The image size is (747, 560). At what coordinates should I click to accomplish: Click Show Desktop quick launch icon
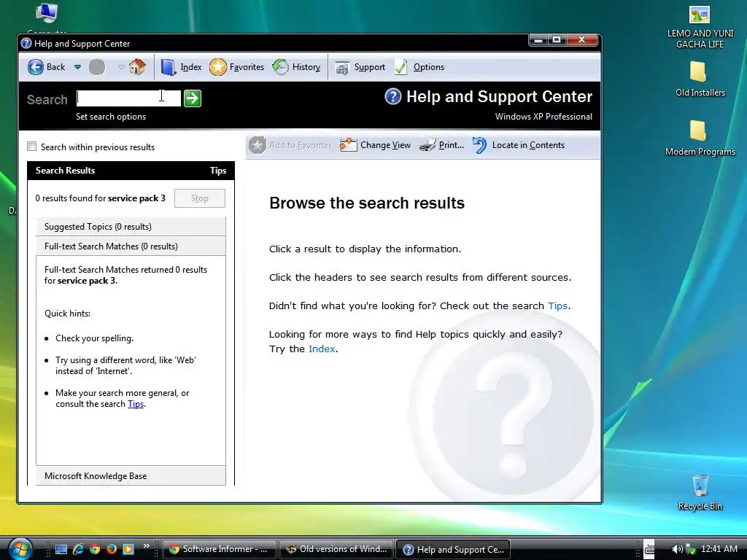(x=61, y=549)
